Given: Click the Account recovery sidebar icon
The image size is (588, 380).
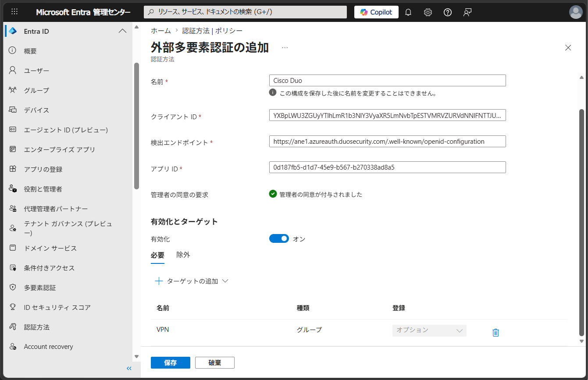Looking at the screenshot, I should point(13,347).
